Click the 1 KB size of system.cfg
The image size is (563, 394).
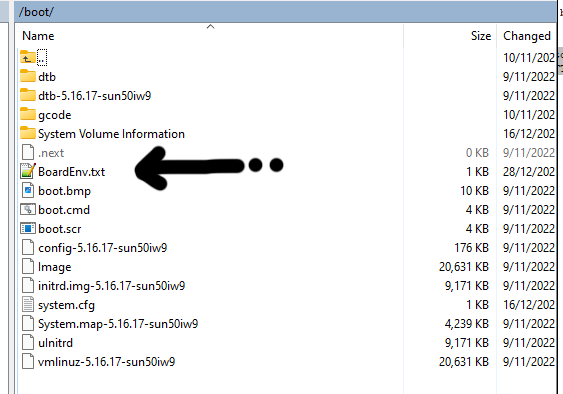coord(478,305)
